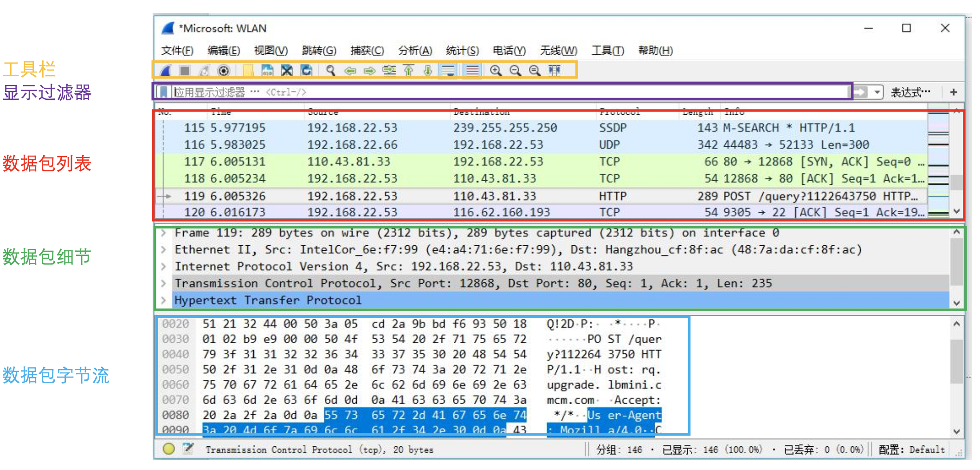Image resolution: width=980 pixels, height=470 pixels.
Task: Click packet list scrollbar down arrow
Action: [x=956, y=211]
